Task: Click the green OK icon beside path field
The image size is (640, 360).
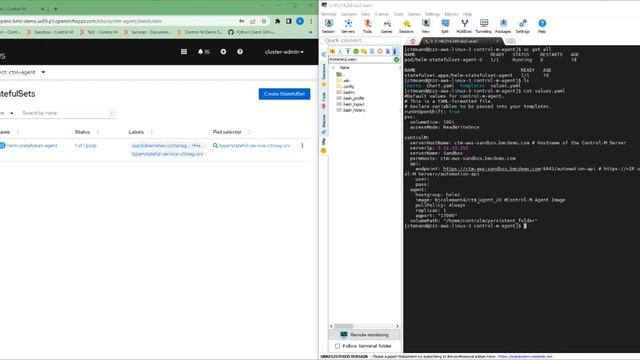Action: 396,60
